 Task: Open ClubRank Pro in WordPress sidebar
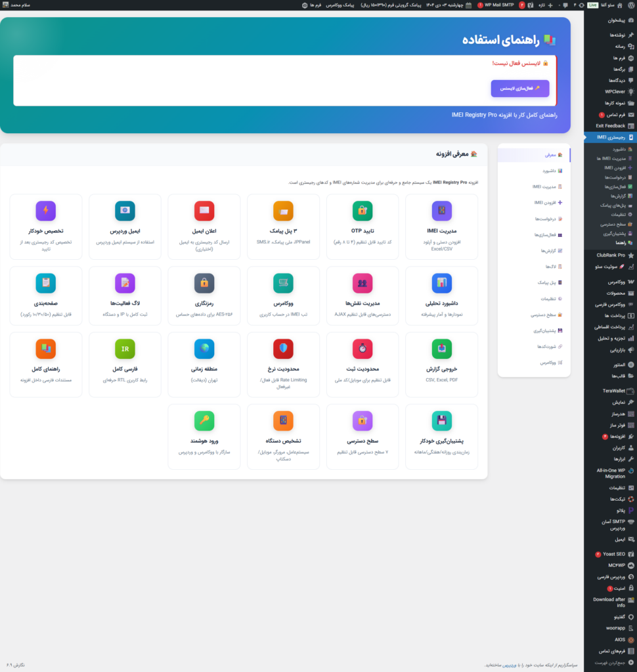(x=611, y=255)
